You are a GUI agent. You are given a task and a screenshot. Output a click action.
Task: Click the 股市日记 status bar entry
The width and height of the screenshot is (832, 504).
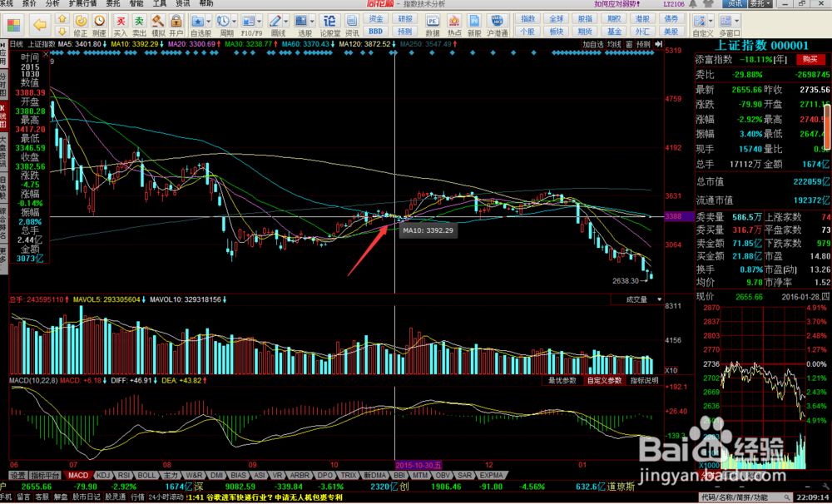[x=86, y=497]
